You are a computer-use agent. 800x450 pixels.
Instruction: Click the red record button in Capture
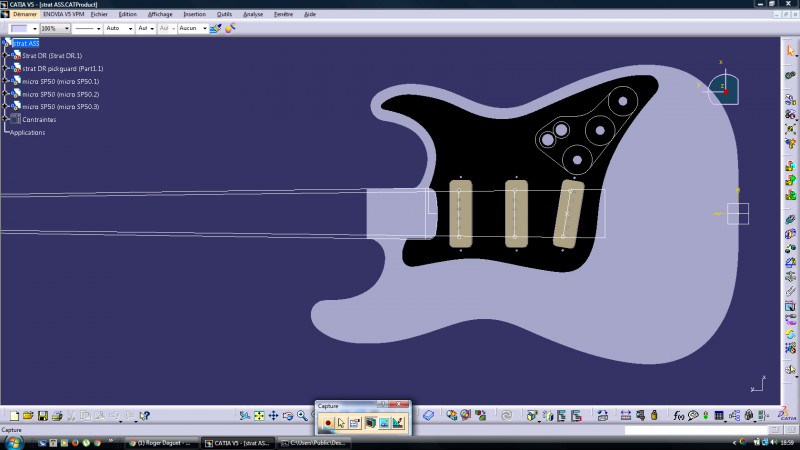(327, 423)
